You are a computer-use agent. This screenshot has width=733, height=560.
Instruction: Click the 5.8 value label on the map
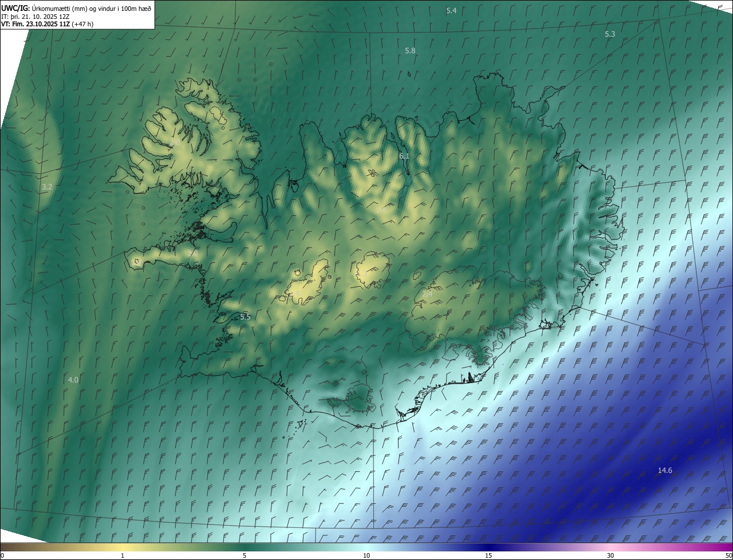[410, 51]
